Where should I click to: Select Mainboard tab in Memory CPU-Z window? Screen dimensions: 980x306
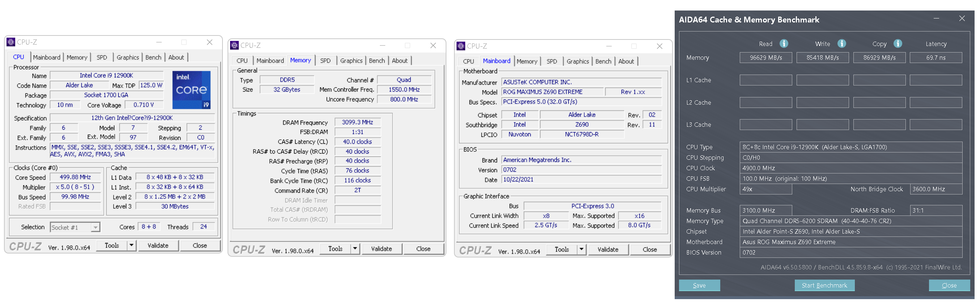point(270,60)
